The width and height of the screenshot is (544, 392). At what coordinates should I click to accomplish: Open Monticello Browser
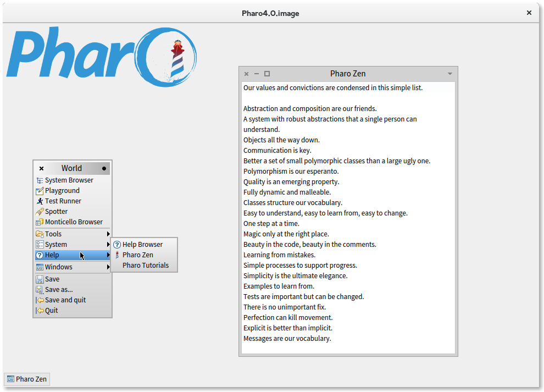point(74,222)
